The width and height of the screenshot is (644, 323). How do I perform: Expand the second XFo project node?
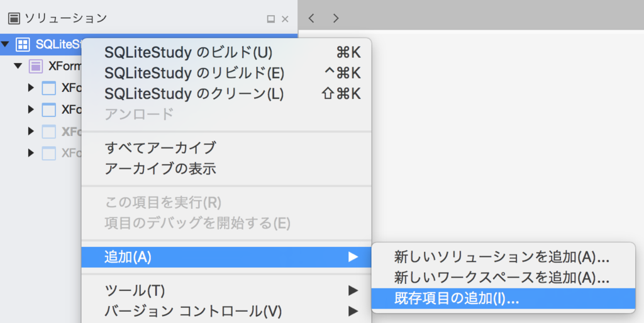(x=31, y=110)
